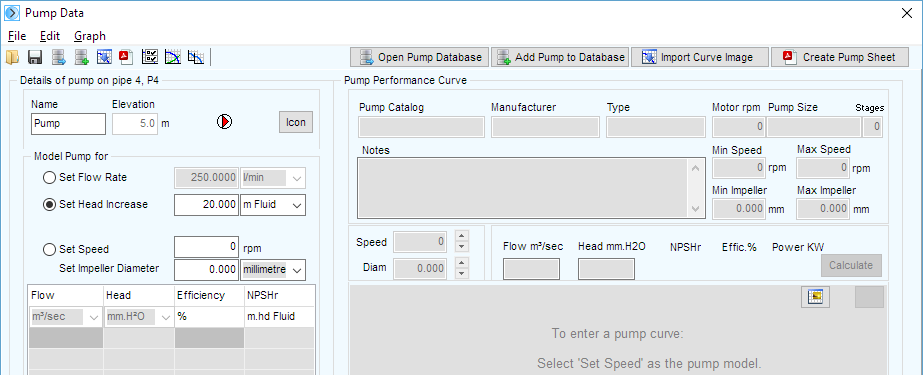Click the Type field
Image resolution: width=923 pixels, height=375 pixels.
pos(656,127)
